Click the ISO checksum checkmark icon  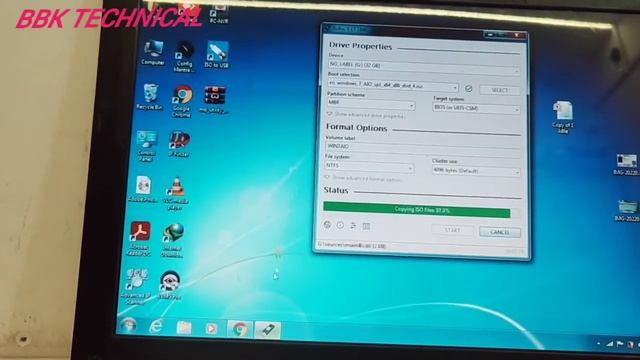pos(469,88)
